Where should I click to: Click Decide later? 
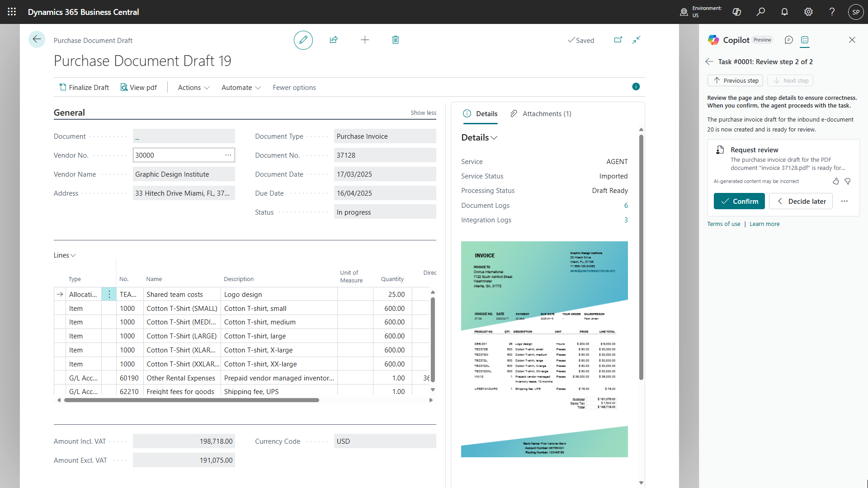coord(801,201)
